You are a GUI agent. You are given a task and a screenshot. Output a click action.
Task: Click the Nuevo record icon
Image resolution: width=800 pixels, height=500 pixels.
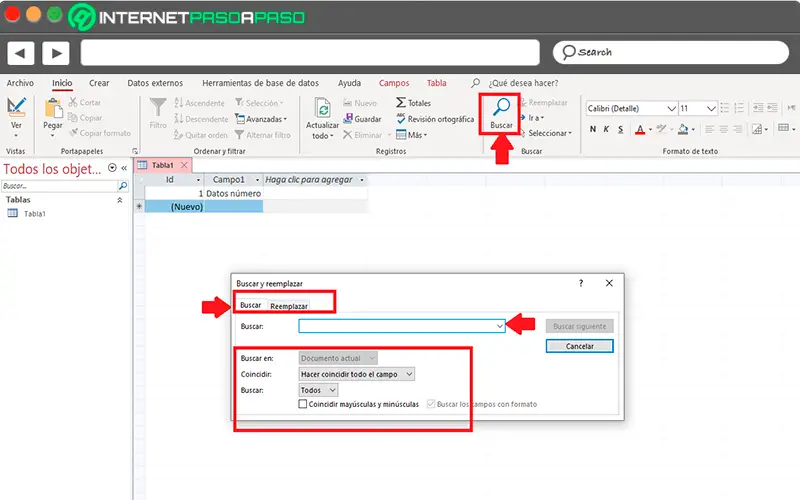click(347, 103)
